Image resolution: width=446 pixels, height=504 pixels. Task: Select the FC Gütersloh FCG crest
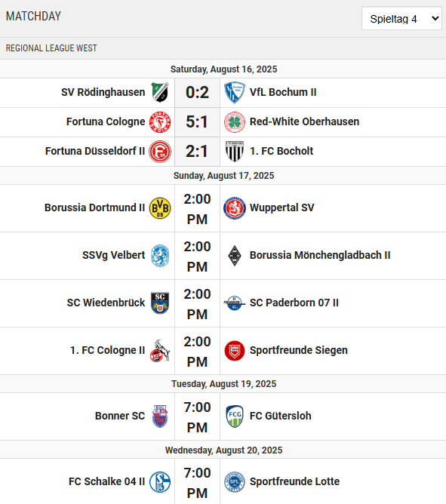pyautogui.click(x=235, y=416)
